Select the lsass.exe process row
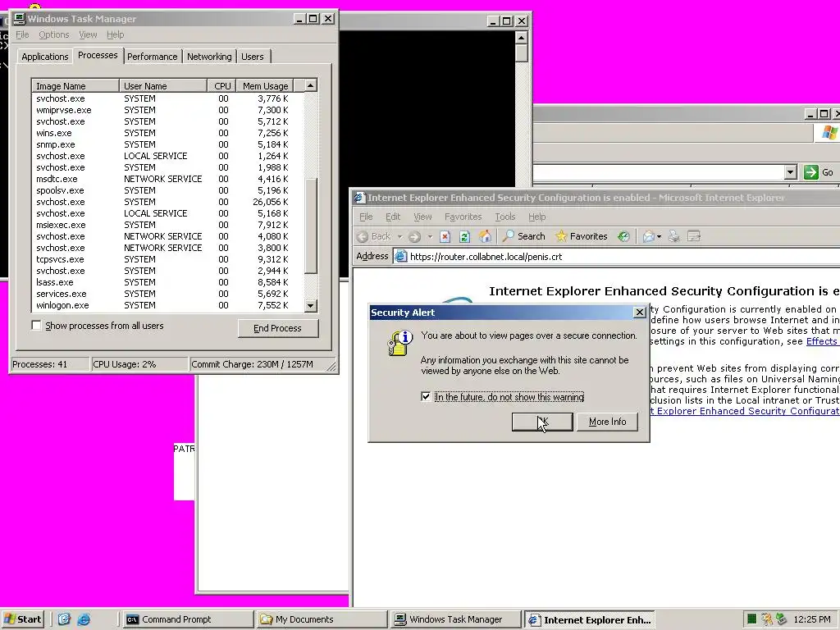 click(x=167, y=282)
